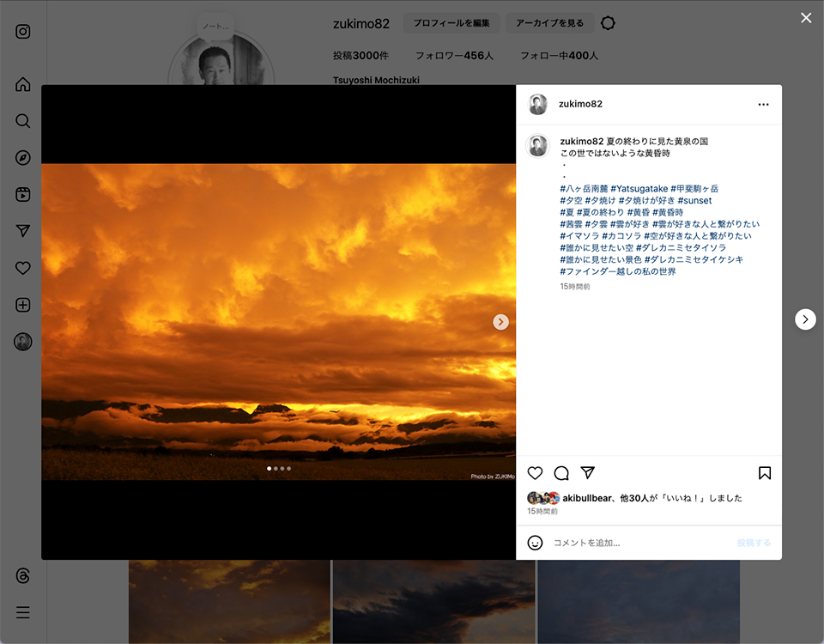The height and width of the screenshot is (644, 824).
Task: Open hashtag #八ヶ岳南麓
Action: point(584,189)
